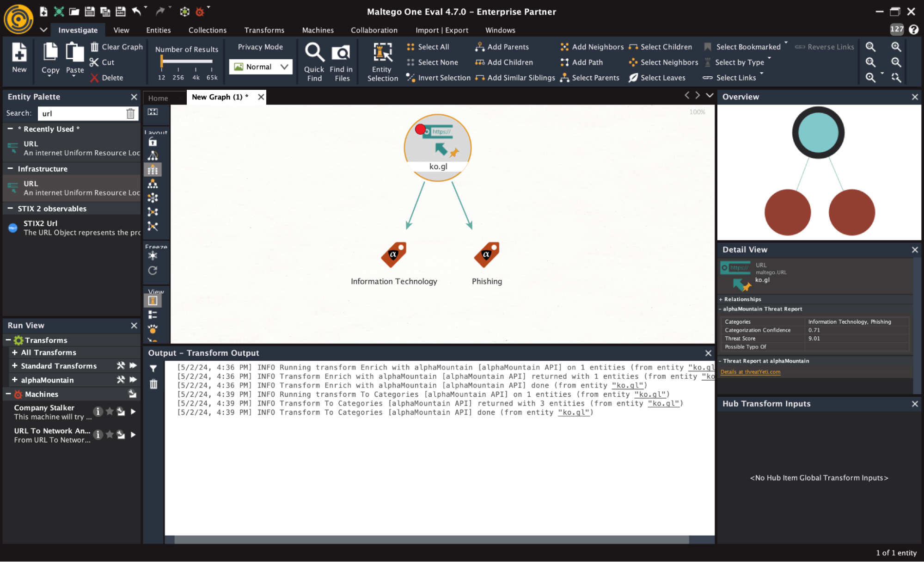Click Clear Graph trash icon

pos(94,47)
